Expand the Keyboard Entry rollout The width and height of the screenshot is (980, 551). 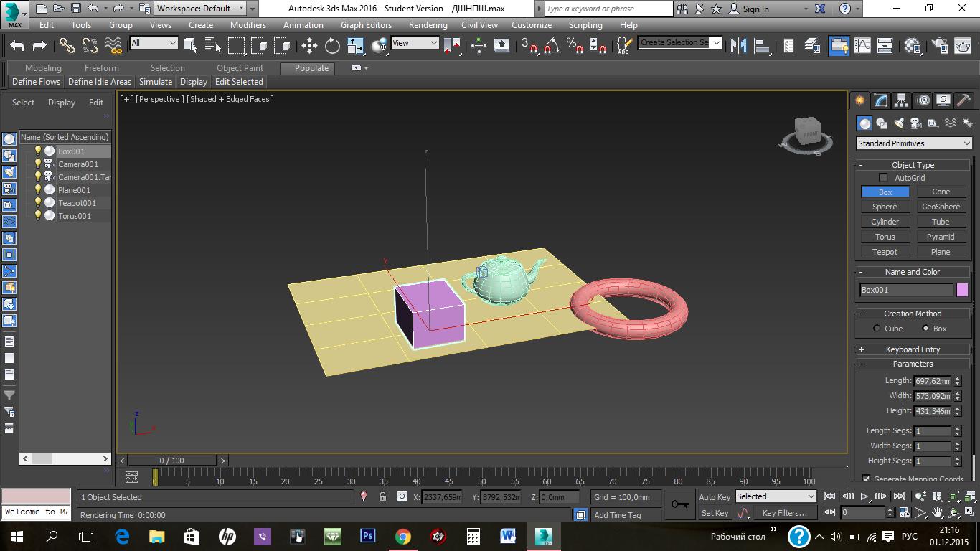(x=913, y=349)
